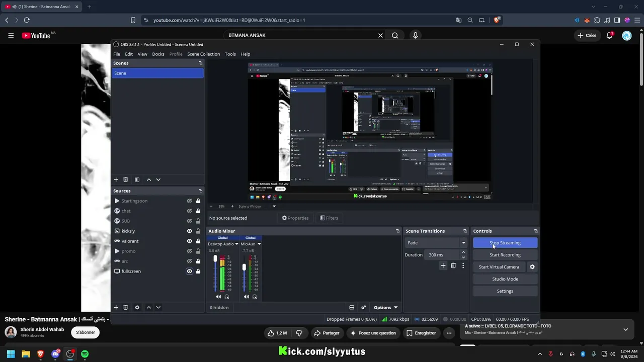644x362 pixels.
Task: Add a scene transition with the plus icon
Action: coord(443,265)
